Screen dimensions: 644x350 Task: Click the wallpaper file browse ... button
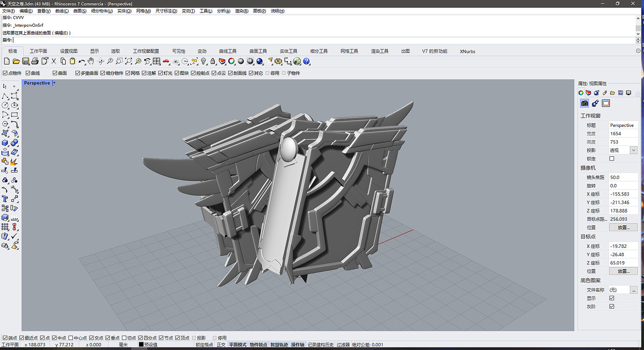[633, 290]
